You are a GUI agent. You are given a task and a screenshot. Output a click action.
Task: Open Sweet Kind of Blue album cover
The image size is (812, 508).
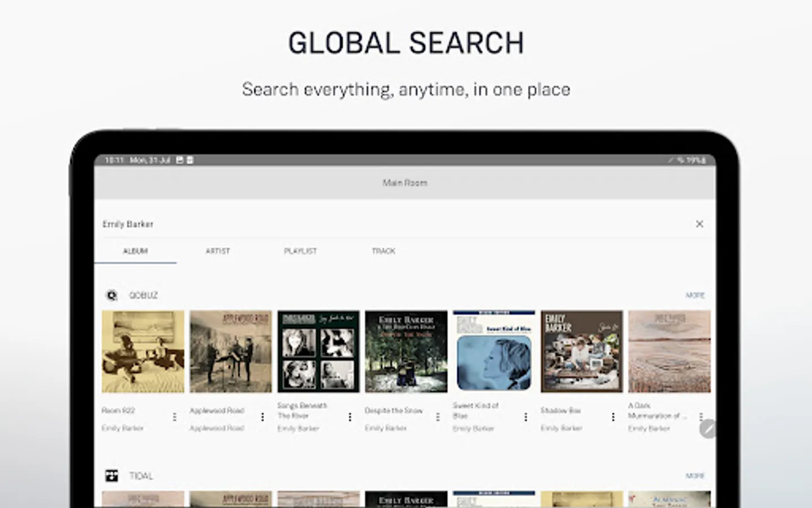pos(494,351)
